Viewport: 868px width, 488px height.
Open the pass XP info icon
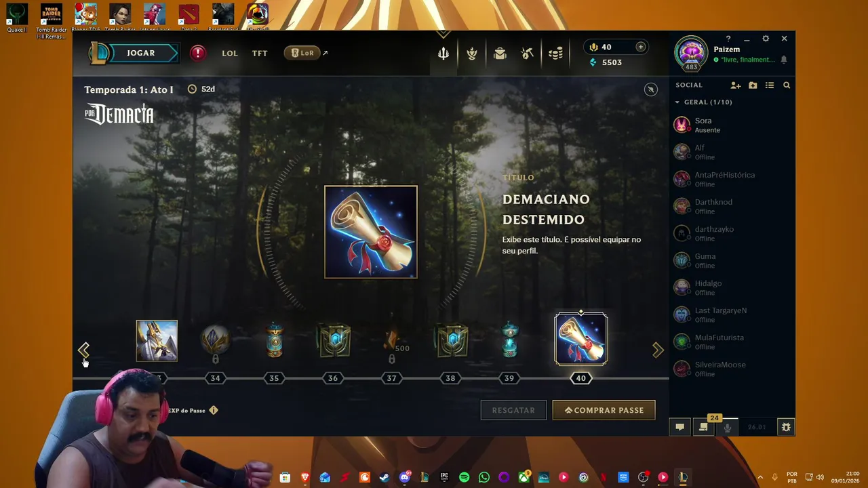pos(214,410)
